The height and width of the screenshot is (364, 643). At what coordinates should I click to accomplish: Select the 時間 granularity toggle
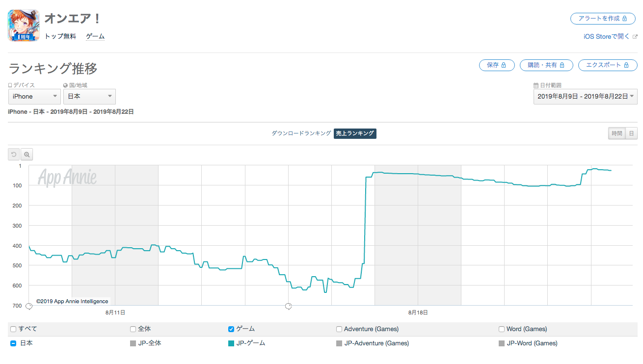coord(617,133)
